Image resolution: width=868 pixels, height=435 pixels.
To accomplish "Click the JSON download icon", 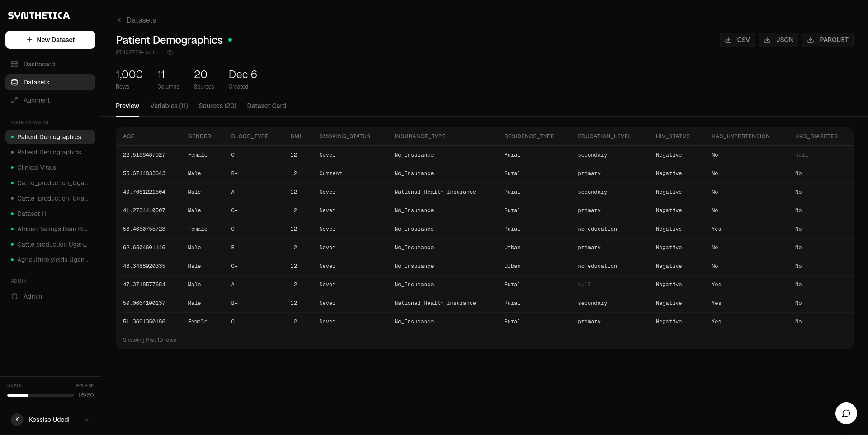I will pos(767,40).
